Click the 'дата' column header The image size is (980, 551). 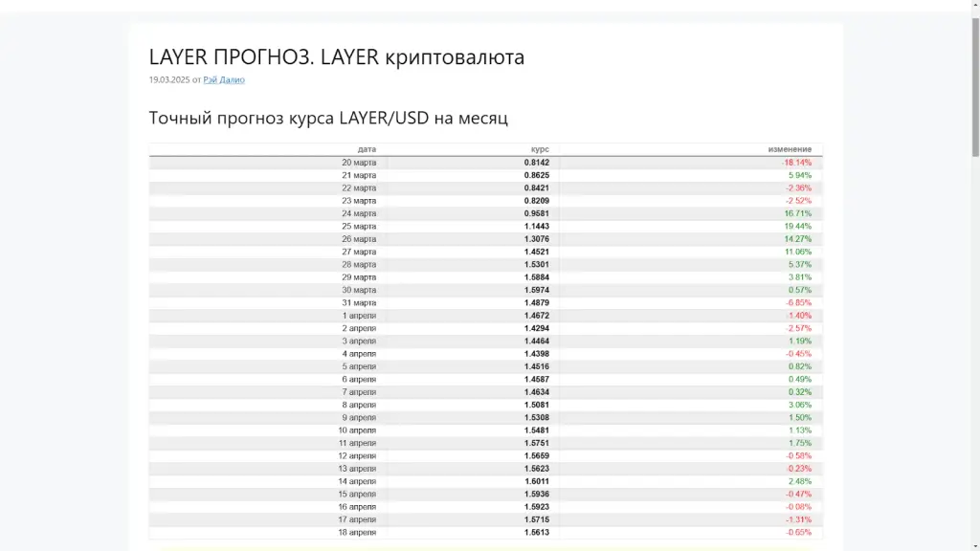pyautogui.click(x=367, y=149)
